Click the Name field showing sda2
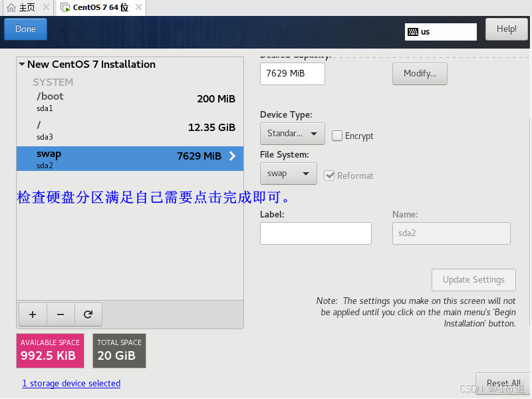The image size is (532, 399). (452, 233)
